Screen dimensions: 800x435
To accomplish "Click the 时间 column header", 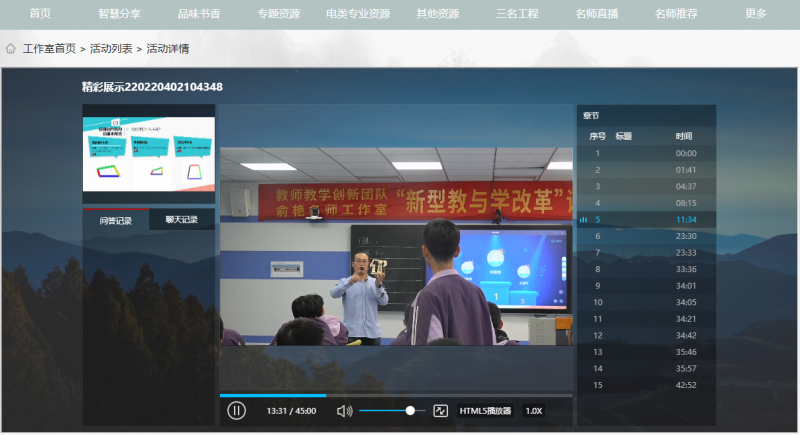I will tap(684, 136).
